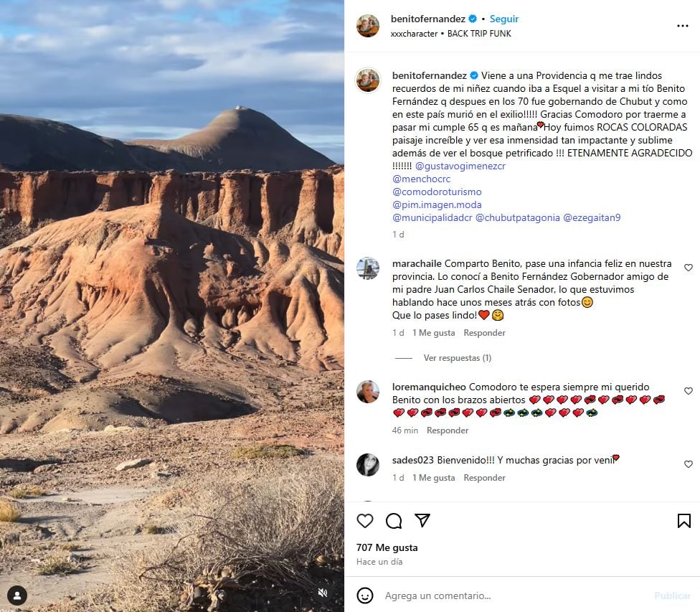This screenshot has width=700, height=612.
Task: Open BACK TRIP FUNK audio link
Action: [479, 34]
